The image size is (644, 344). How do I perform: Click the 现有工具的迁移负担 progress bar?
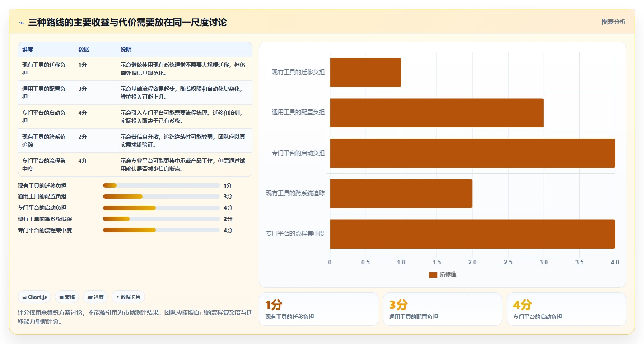161,185
